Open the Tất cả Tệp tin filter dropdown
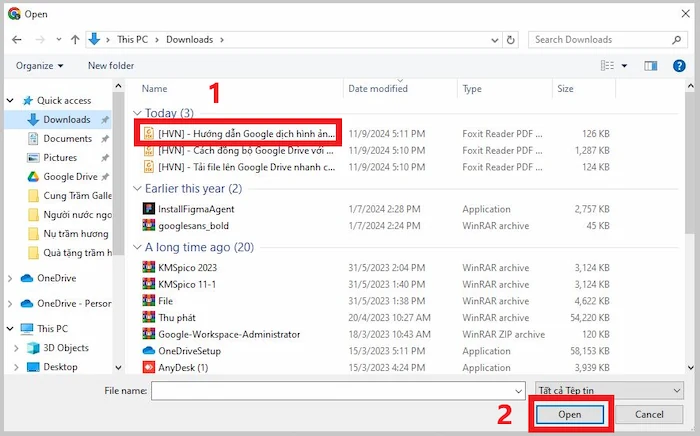The height and width of the screenshot is (436, 700). coord(609,390)
